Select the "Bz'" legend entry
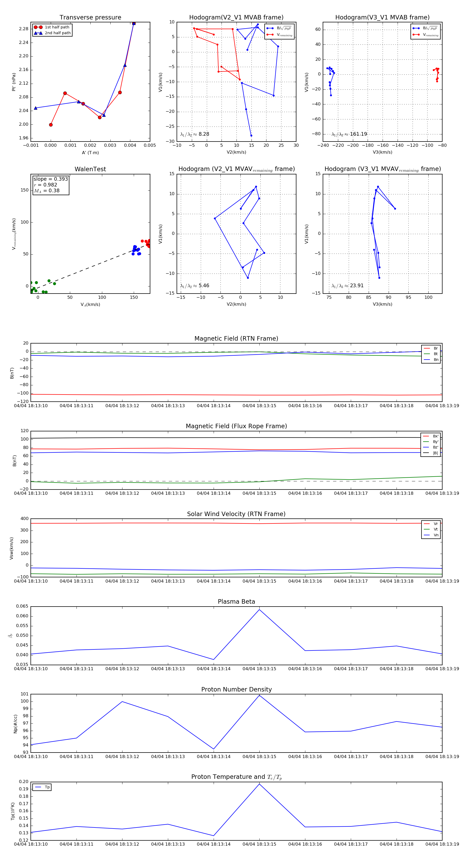Image resolution: width=473 pixels, height=868 pixels. pos(431,447)
